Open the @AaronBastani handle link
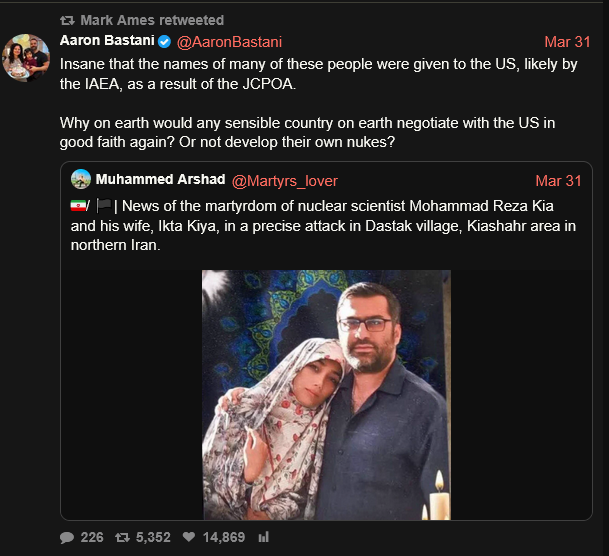 (230, 42)
